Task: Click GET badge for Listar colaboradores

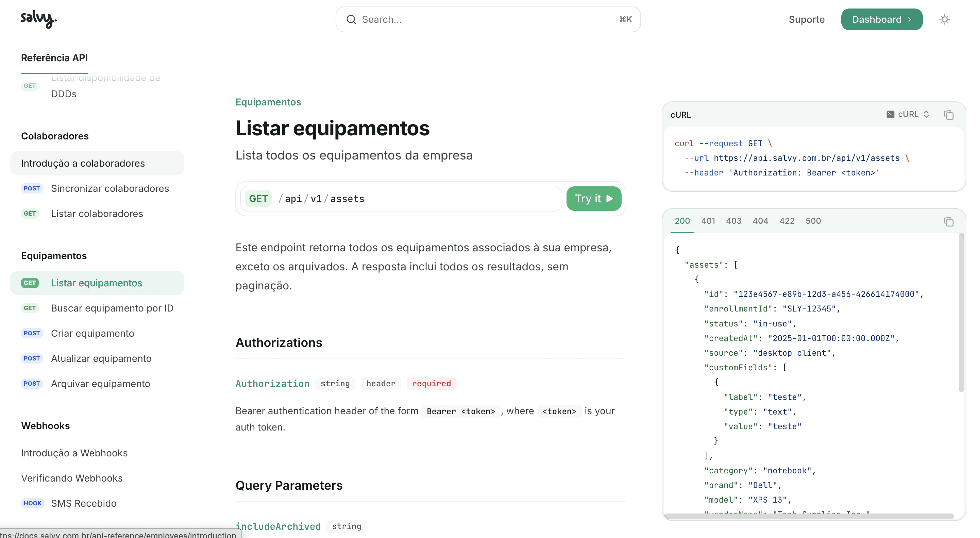Action: pos(30,214)
